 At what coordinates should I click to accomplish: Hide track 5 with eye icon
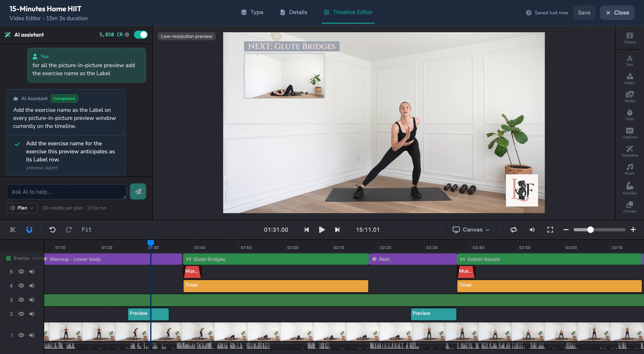(x=21, y=272)
